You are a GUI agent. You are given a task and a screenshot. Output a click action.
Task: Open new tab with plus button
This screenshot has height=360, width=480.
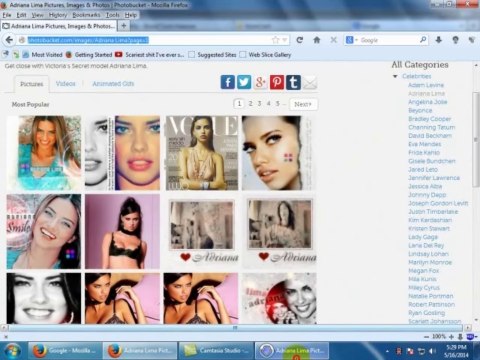pos(124,26)
